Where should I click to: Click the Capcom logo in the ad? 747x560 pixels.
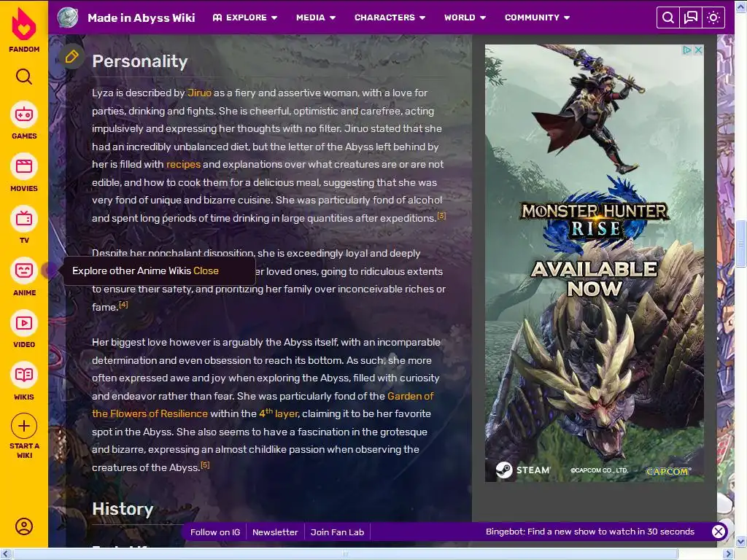(x=668, y=471)
